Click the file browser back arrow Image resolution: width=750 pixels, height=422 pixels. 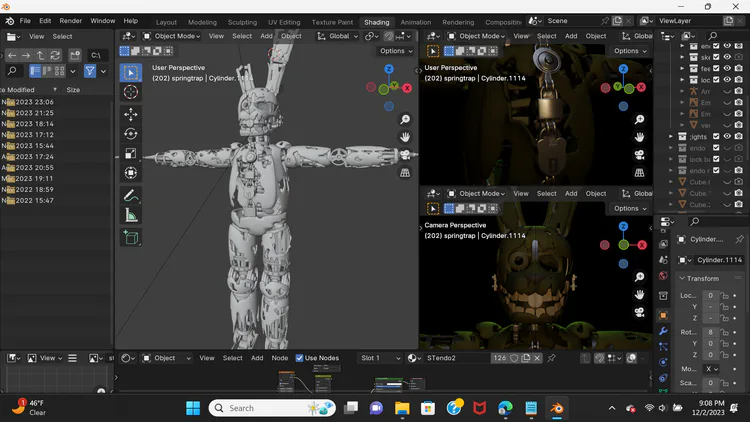pyautogui.click(x=12, y=56)
